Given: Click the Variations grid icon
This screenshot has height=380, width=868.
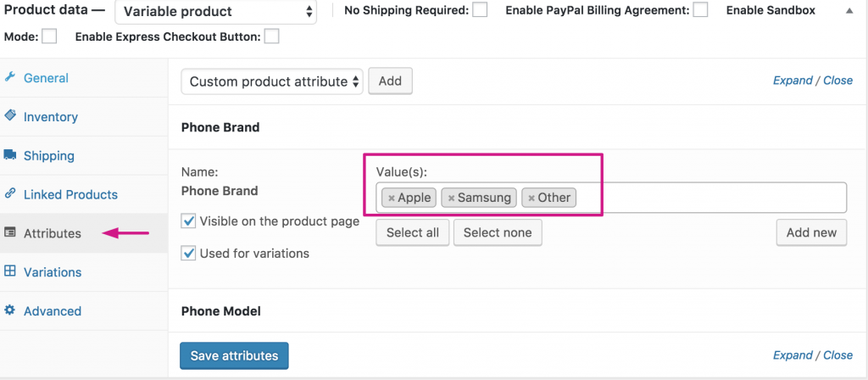Looking at the screenshot, I should coord(10,271).
